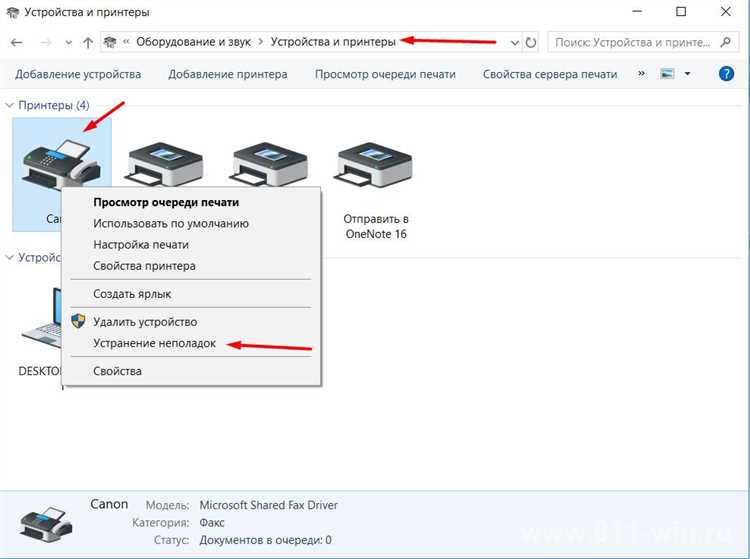Click the Canon fax icon in details pane
750x559 pixels.
click(x=45, y=523)
